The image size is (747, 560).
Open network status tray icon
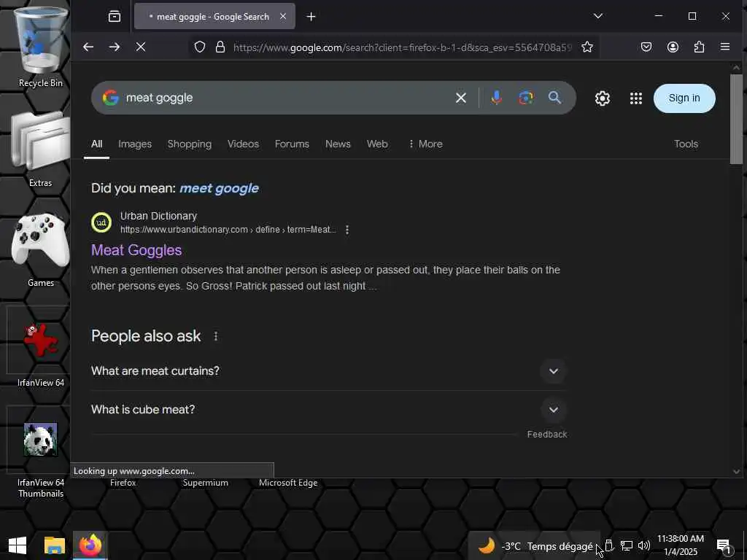626,545
